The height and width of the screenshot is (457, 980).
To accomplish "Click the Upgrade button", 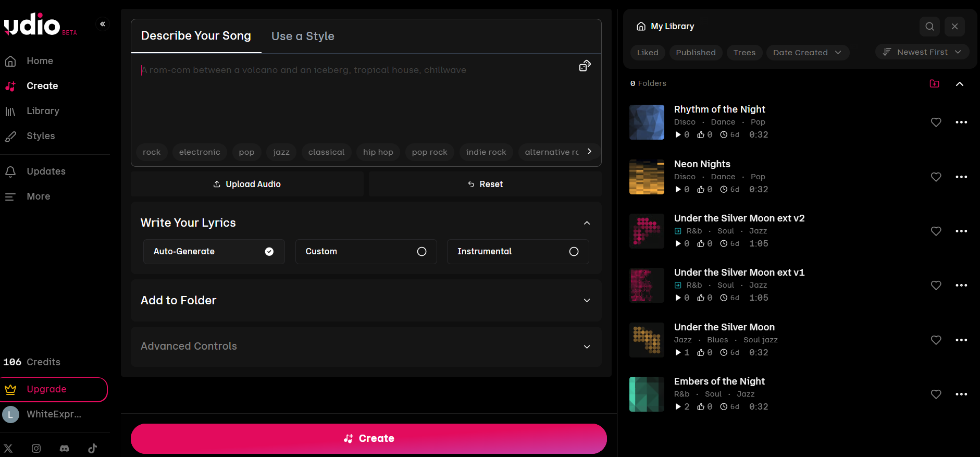I will 53,389.
